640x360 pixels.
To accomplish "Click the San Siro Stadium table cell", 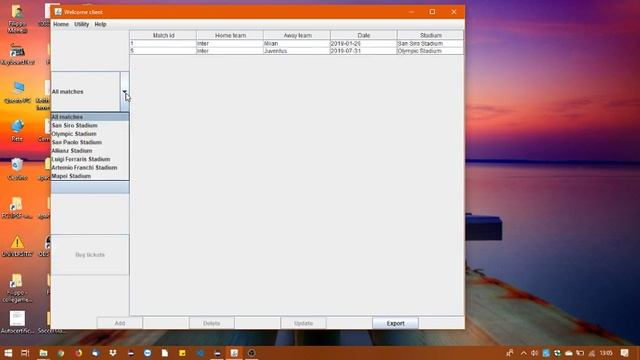I will tap(430, 43).
